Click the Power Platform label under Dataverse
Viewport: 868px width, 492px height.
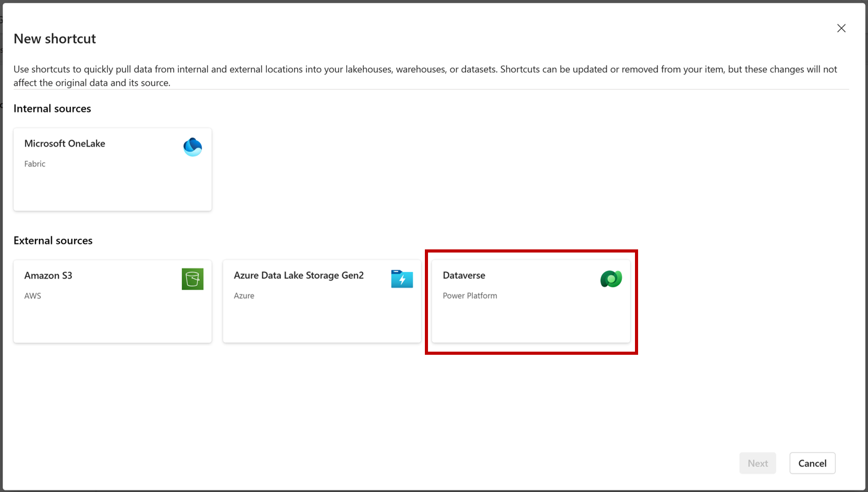coord(470,296)
